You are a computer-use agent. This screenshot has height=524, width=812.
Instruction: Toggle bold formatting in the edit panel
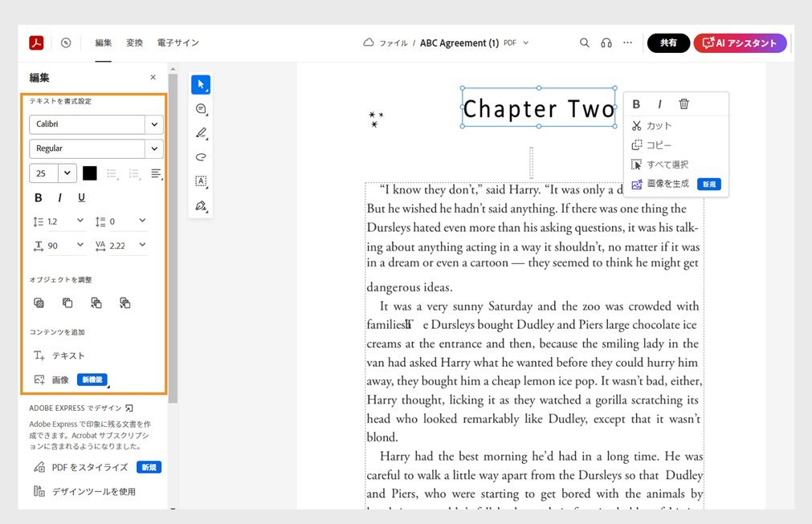click(x=38, y=197)
